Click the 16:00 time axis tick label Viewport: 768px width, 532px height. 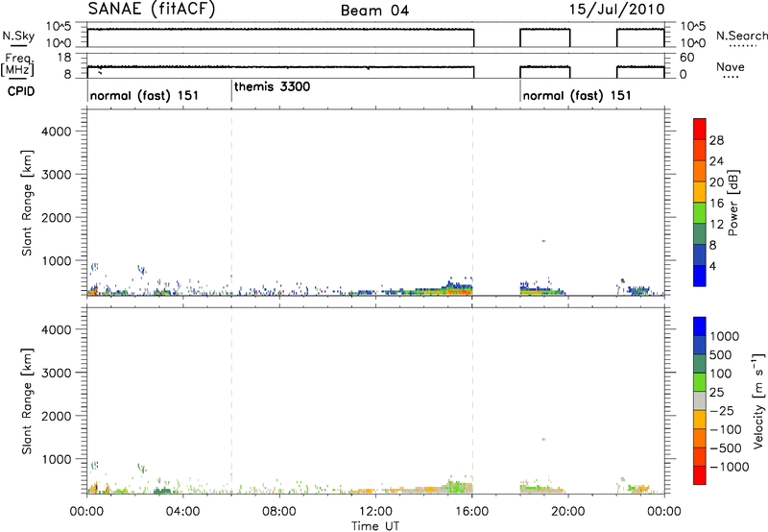(x=471, y=512)
